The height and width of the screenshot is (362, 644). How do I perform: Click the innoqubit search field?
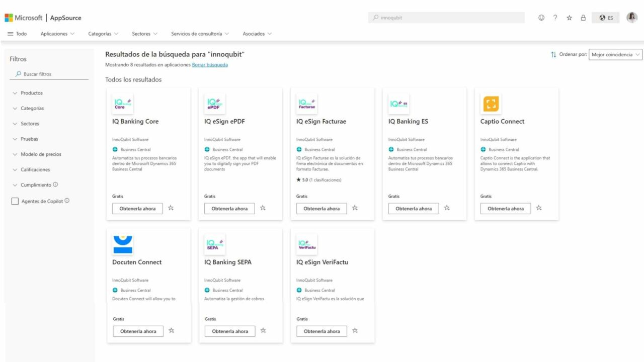(x=446, y=18)
